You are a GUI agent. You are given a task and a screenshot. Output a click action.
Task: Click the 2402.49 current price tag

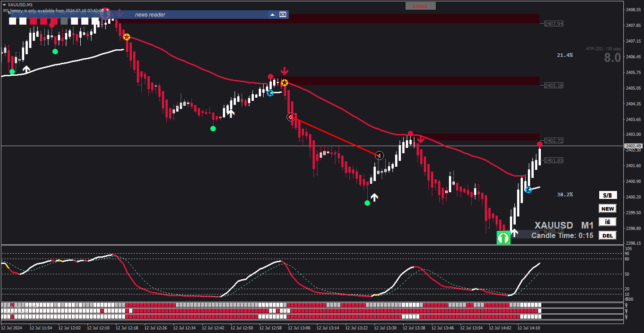[633, 146]
